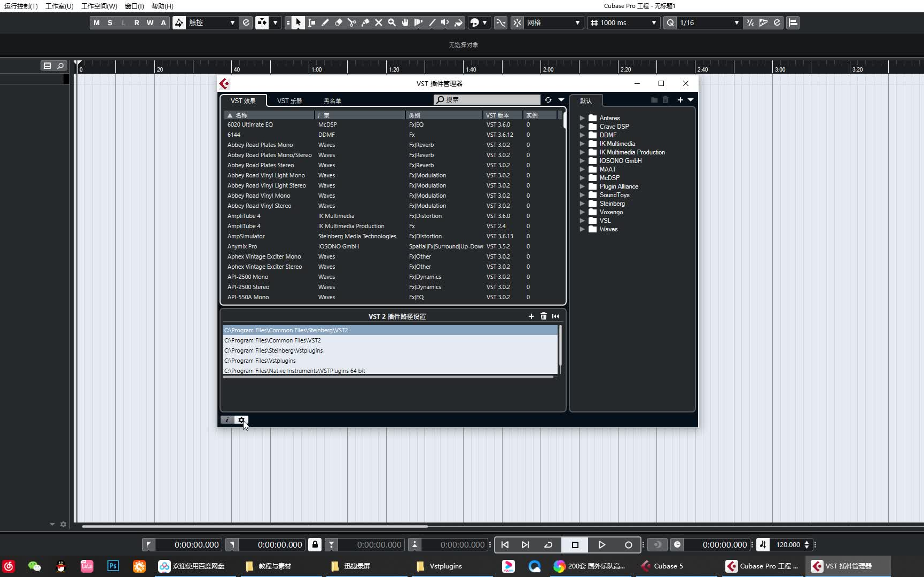
Task: Expand the IK Multimedia Production folder
Action: [582, 152]
